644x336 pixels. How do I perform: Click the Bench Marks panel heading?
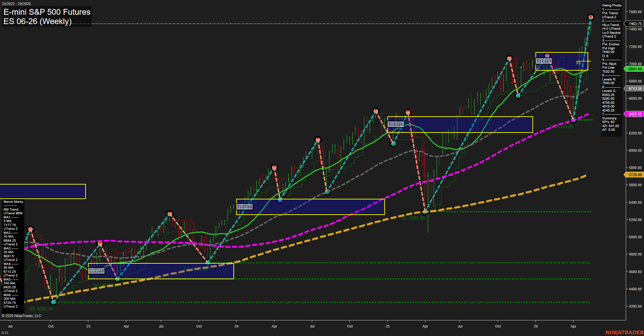coord(14,202)
